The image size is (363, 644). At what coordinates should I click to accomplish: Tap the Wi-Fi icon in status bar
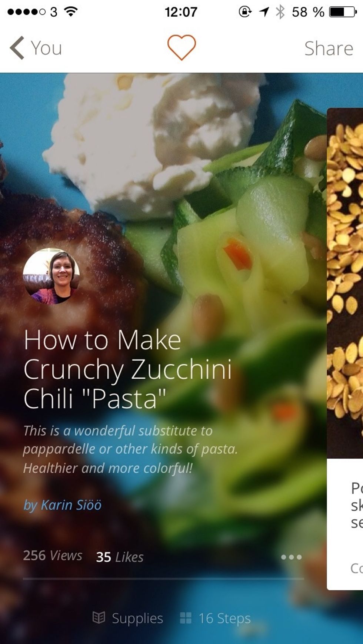click(x=71, y=11)
